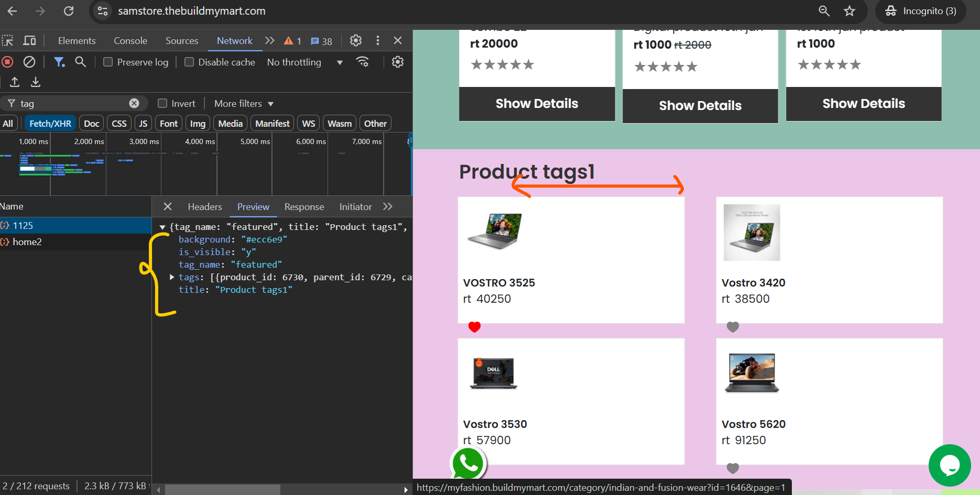Viewport: 980px width, 495px height.
Task: Switch to the Initiator tab
Action: (355, 207)
